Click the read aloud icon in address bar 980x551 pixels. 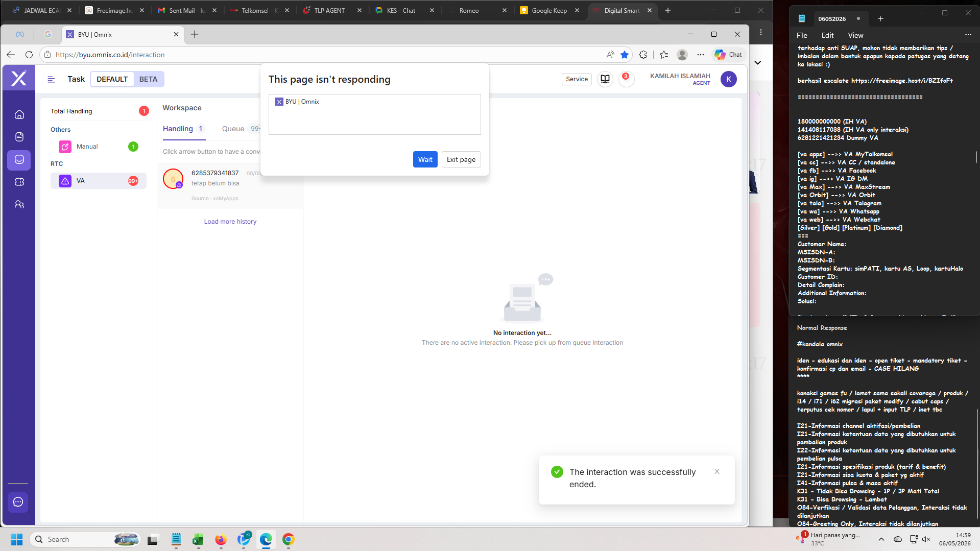click(610, 55)
